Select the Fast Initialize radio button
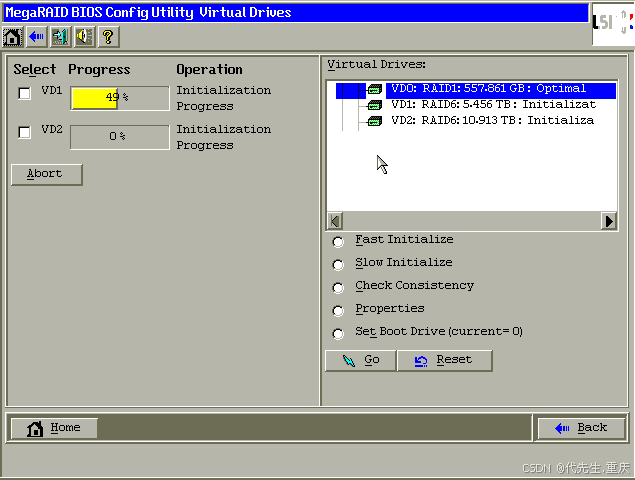Image resolution: width=635 pixels, height=480 pixels. pos(338,242)
